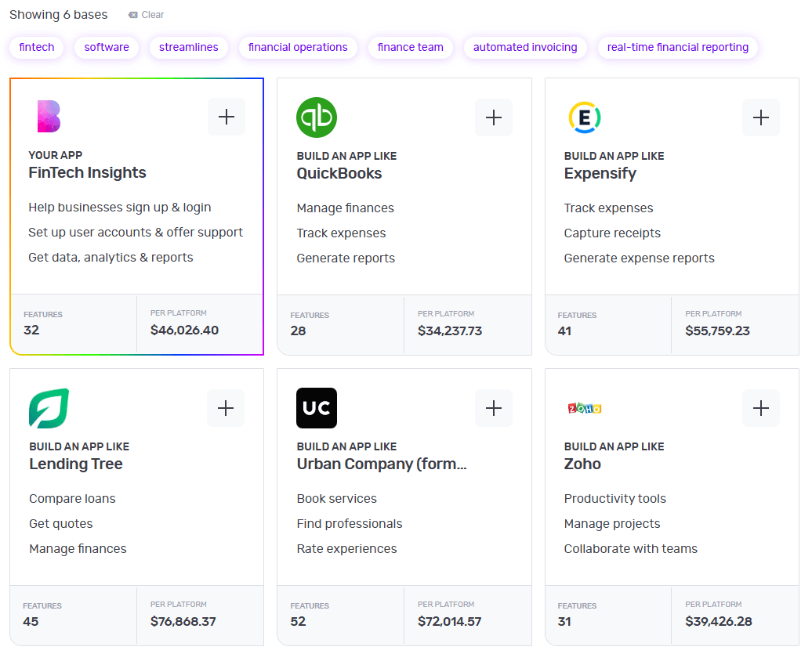This screenshot has width=812, height=654.
Task: Select the fintech tag
Action: [x=37, y=47]
